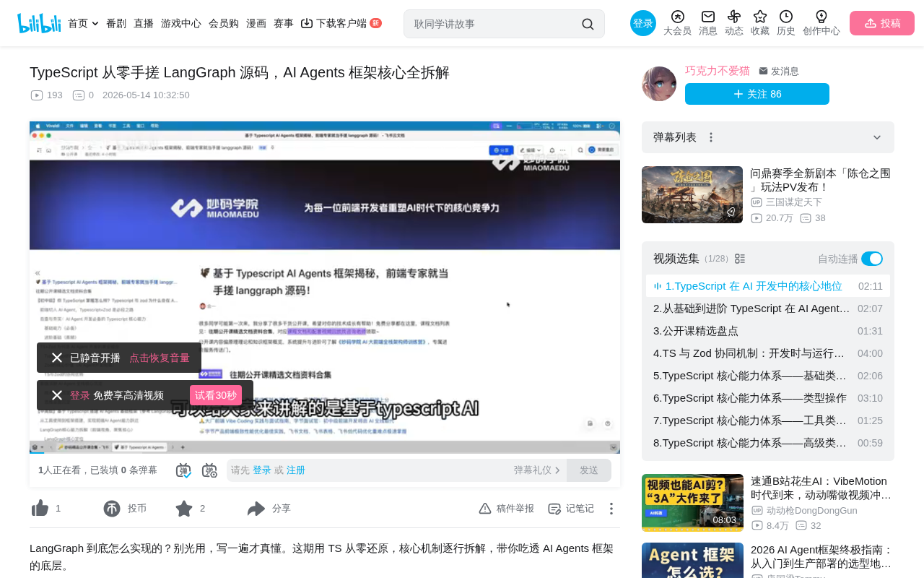Viewport: 924px width, 578px height.
Task: Close the 已静音开播 notice
Action: [x=57, y=358]
